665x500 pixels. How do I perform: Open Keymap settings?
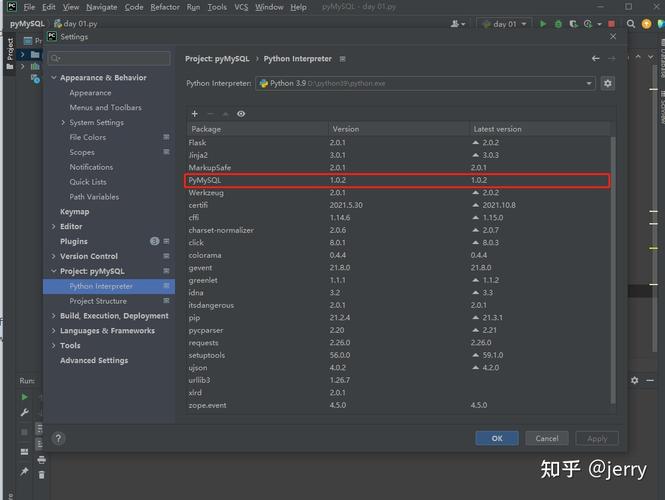pos(75,211)
